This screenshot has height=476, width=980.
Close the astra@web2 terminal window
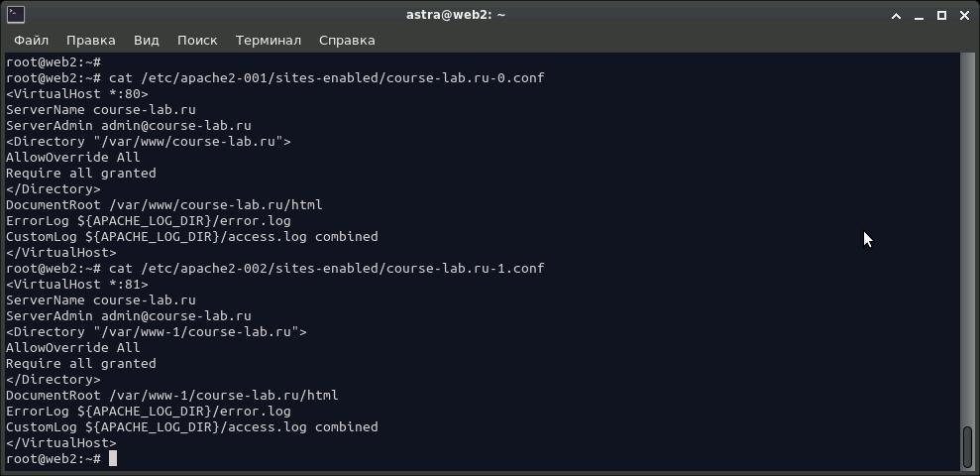click(x=964, y=14)
